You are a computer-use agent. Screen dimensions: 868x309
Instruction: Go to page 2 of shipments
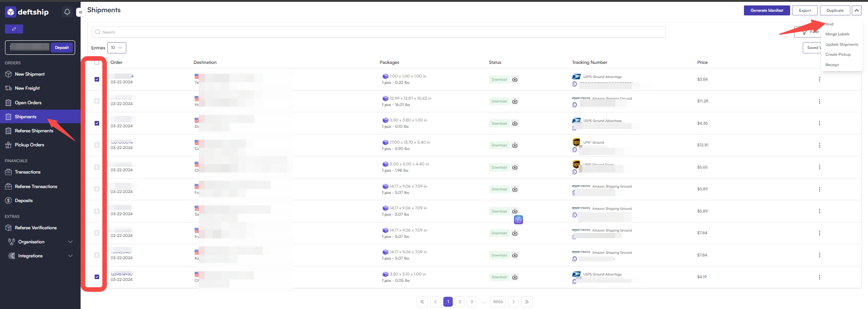click(x=460, y=302)
